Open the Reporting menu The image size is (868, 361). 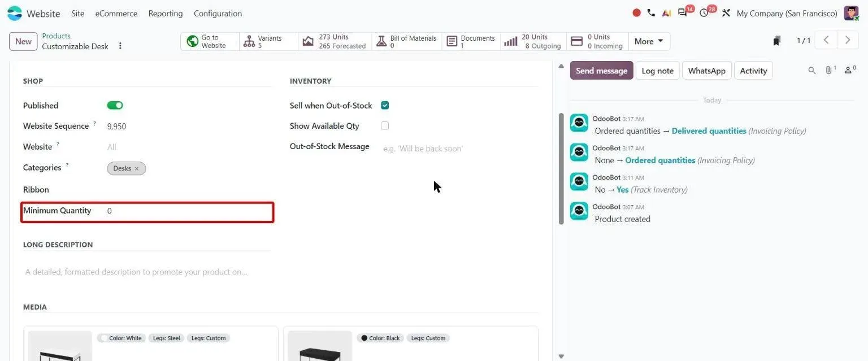coord(166,13)
